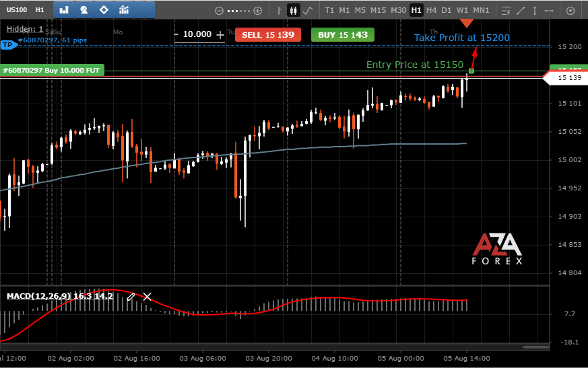
Task: Click the H1 label beside US100
Action: [40, 10]
